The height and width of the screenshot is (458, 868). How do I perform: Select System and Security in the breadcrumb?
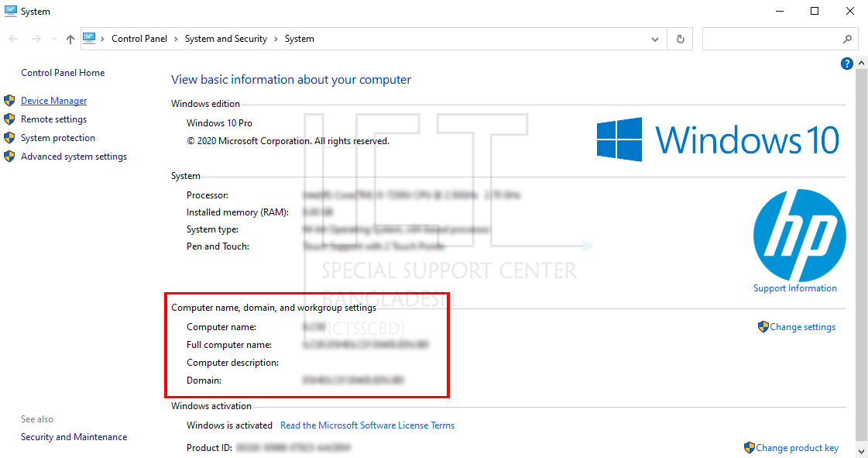coord(226,39)
